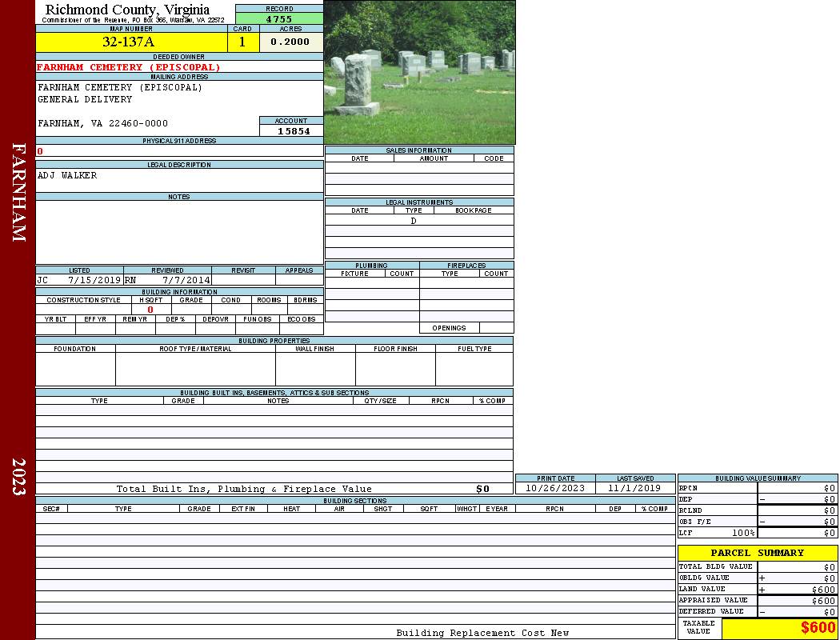Click the land value $600 amount

(x=822, y=590)
